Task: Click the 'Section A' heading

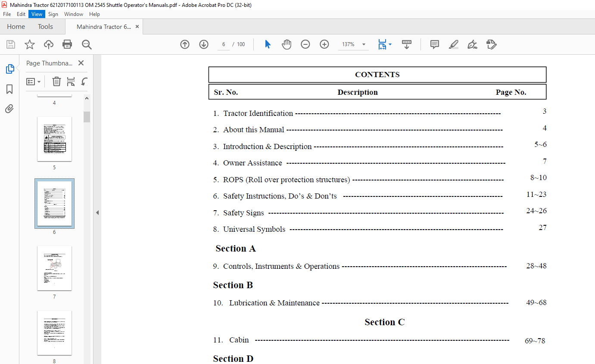Action: pos(236,249)
